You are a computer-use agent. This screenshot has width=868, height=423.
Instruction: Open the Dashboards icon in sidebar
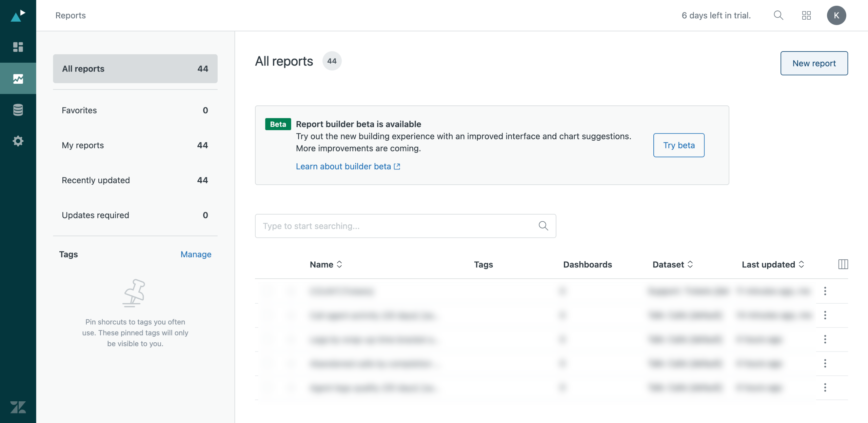[x=18, y=47]
